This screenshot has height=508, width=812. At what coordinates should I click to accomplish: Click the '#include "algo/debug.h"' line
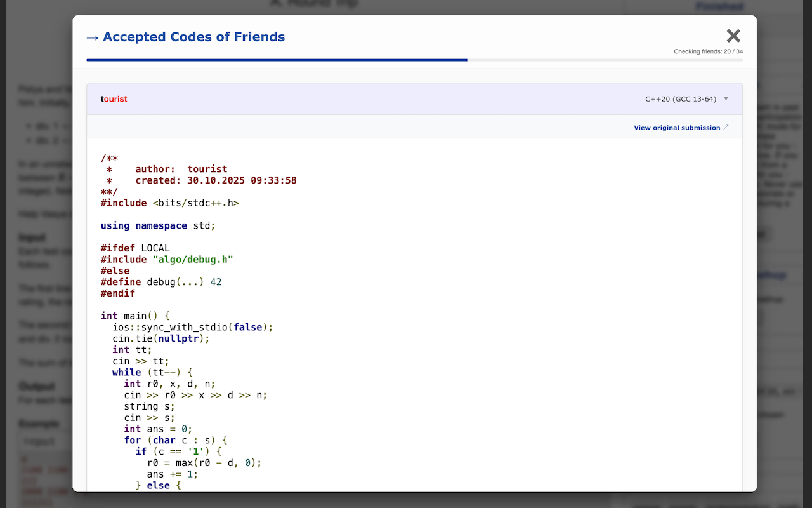(x=167, y=259)
